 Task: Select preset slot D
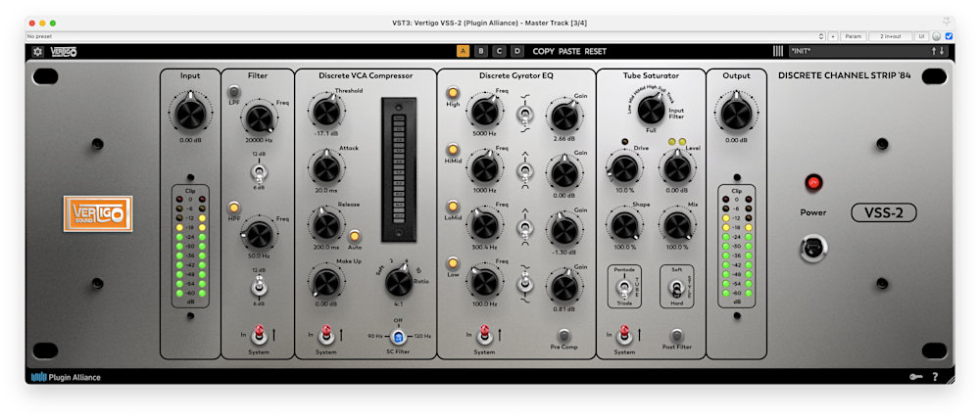[516, 51]
